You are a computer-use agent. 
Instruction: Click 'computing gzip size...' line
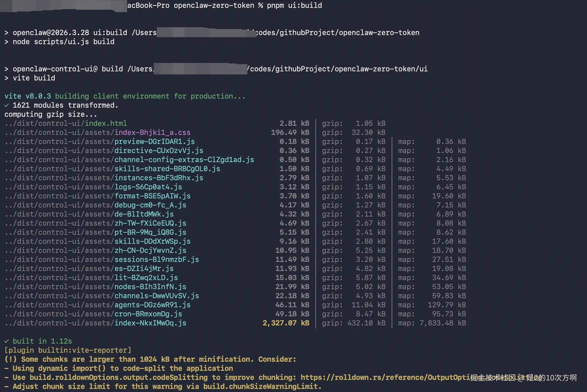click(x=51, y=114)
